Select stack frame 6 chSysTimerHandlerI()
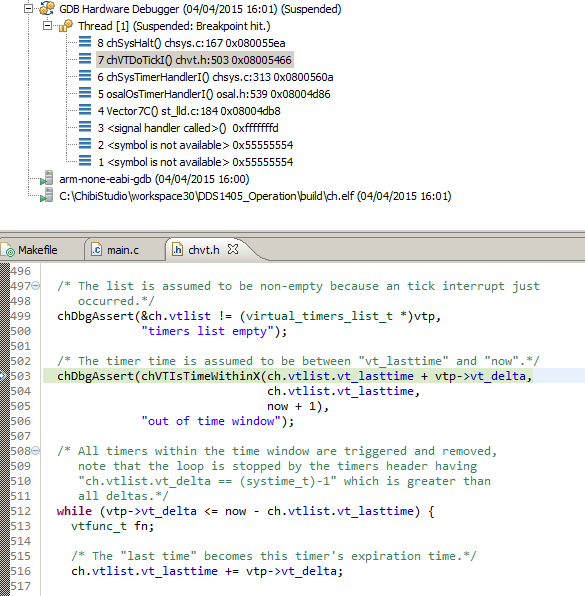Viewport: 585px width, 596px height. (215, 77)
